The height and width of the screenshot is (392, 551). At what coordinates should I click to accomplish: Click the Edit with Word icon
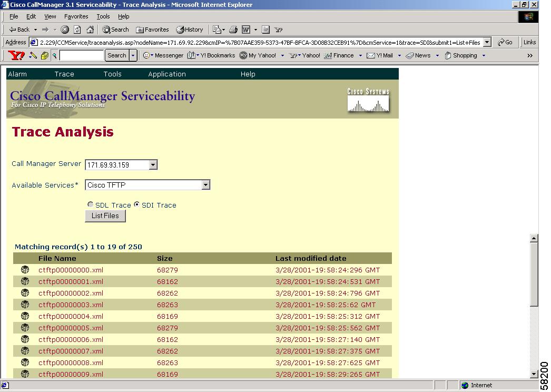[x=246, y=30]
